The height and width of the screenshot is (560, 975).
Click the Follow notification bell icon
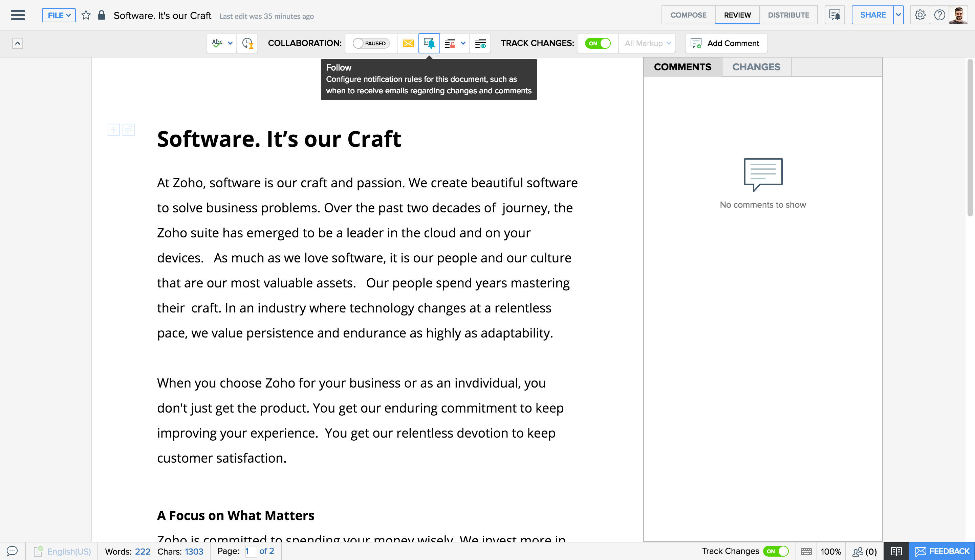(x=429, y=43)
